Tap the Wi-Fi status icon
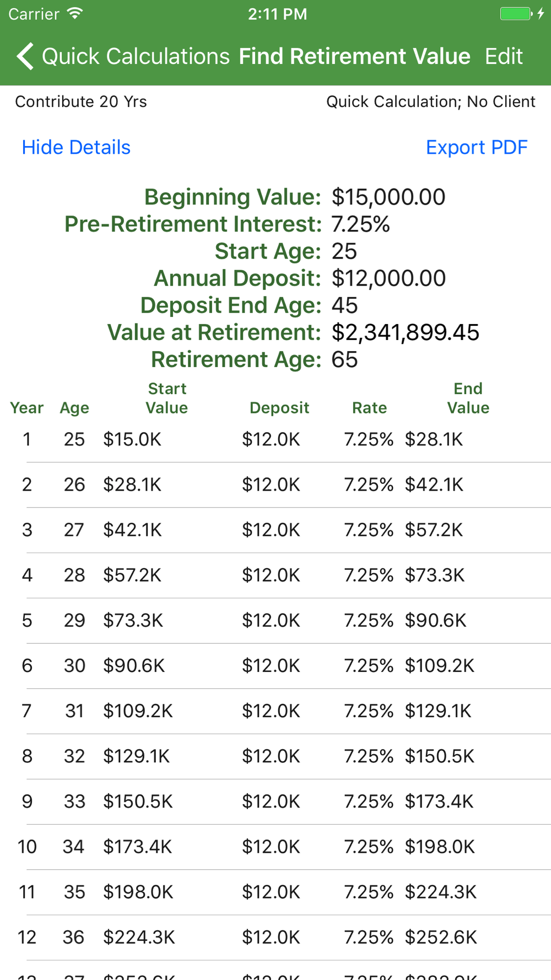Viewport: 551px width, 980px height. [x=74, y=14]
